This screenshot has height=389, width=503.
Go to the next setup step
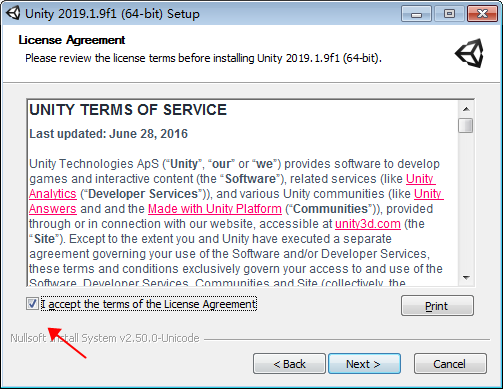(364, 364)
